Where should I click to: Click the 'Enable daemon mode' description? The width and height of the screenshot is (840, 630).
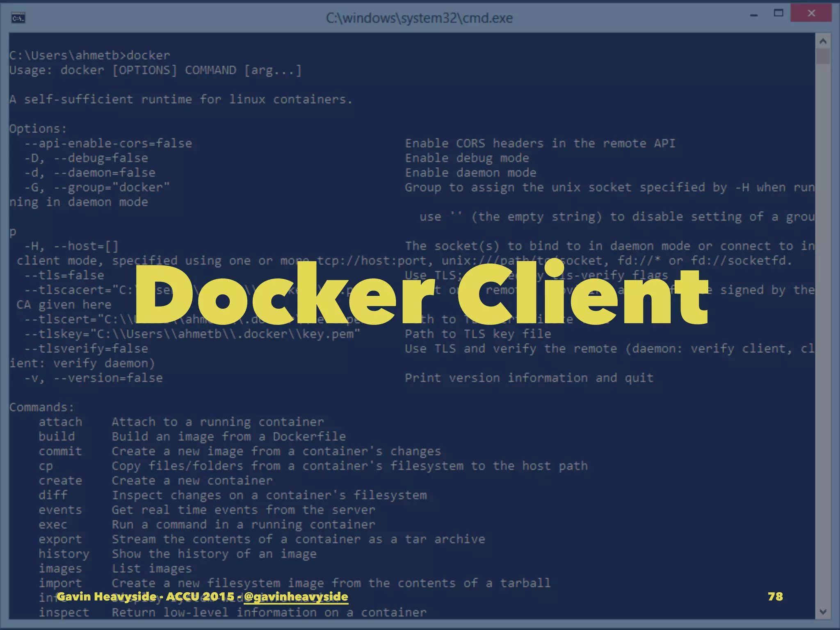471,173
